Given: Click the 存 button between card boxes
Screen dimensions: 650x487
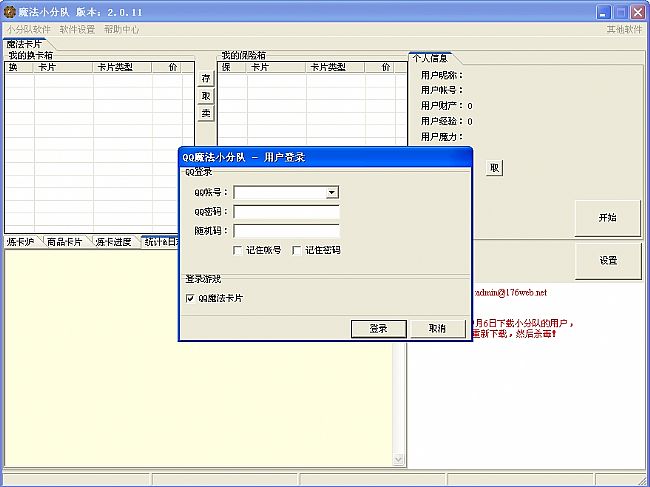Looking at the screenshot, I should click(206, 78).
